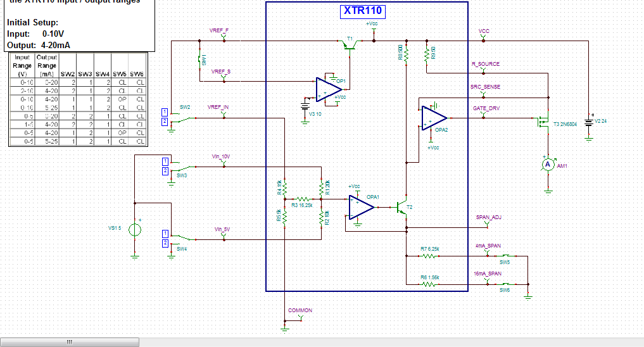Click the Output Range table header
The width and height of the screenshot is (644, 347).
pyautogui.click(x=47, y=66)
